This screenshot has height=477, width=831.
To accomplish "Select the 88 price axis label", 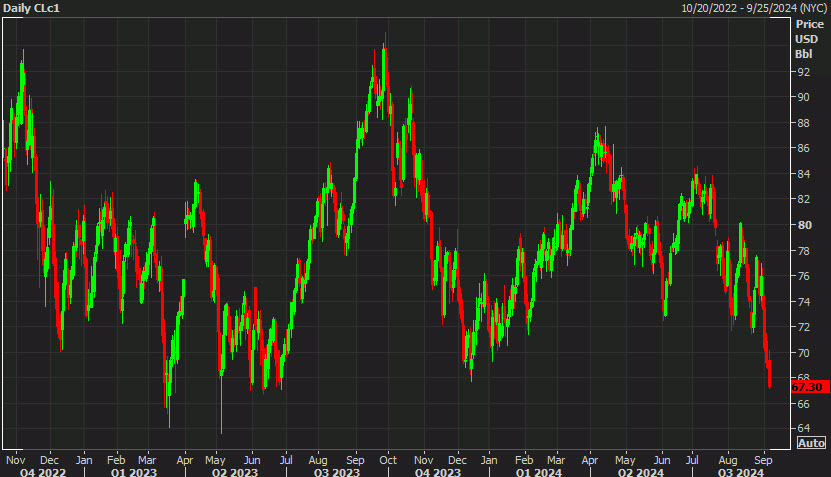I will [x=804, y=123].
